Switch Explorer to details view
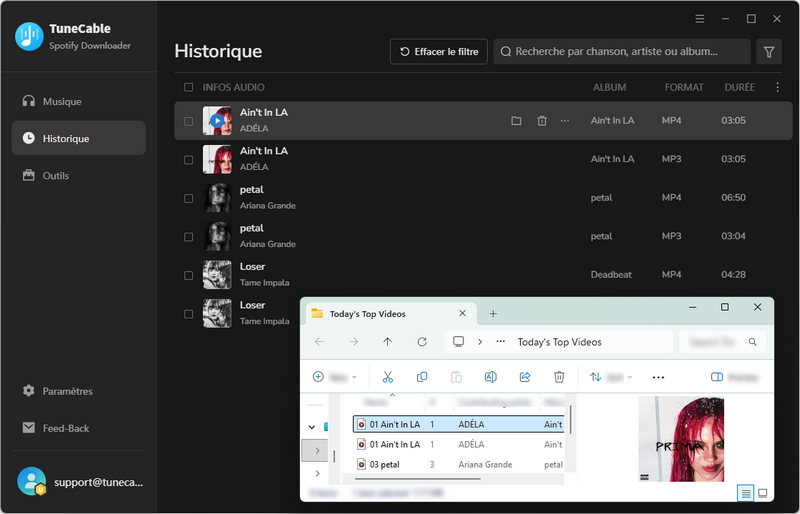This screenshot has height=514, width=800. (x=746, y=493)
